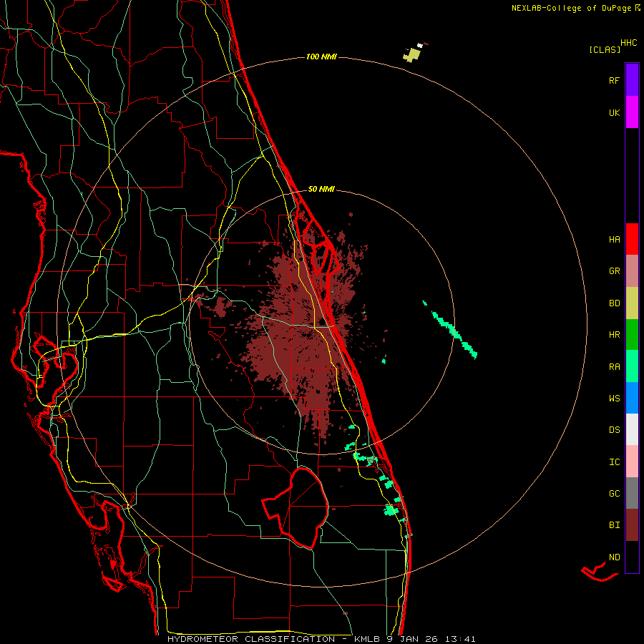Select the "BD" legend label text

click(614, 303)
